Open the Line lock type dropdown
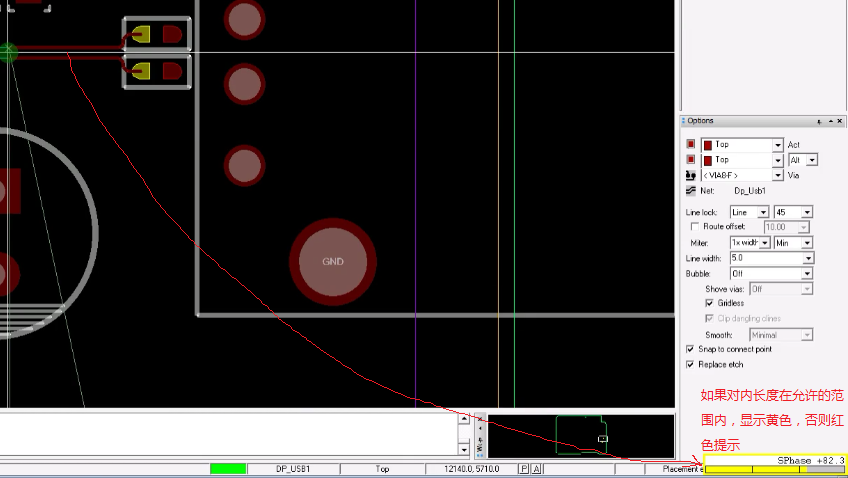The width and height of the screenshot is (848, 478). pyautogui.click(x=763, y=212)
